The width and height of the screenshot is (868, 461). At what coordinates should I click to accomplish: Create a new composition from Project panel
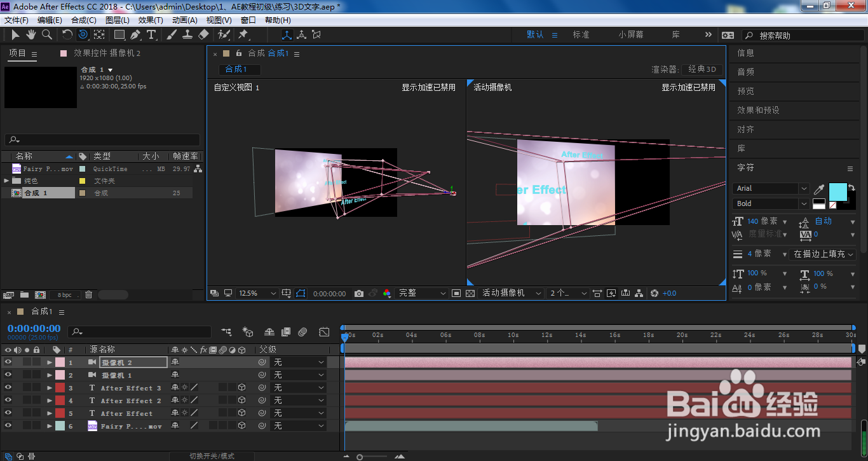tap(40, 294)
